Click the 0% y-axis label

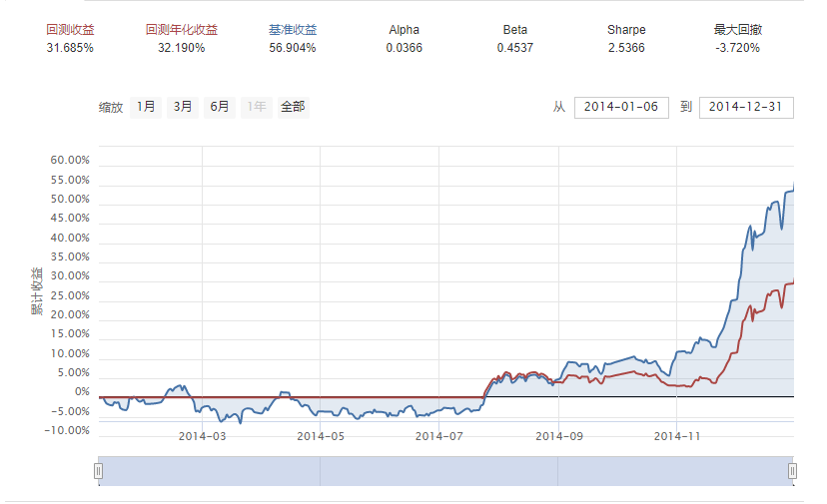click(82, 391)
